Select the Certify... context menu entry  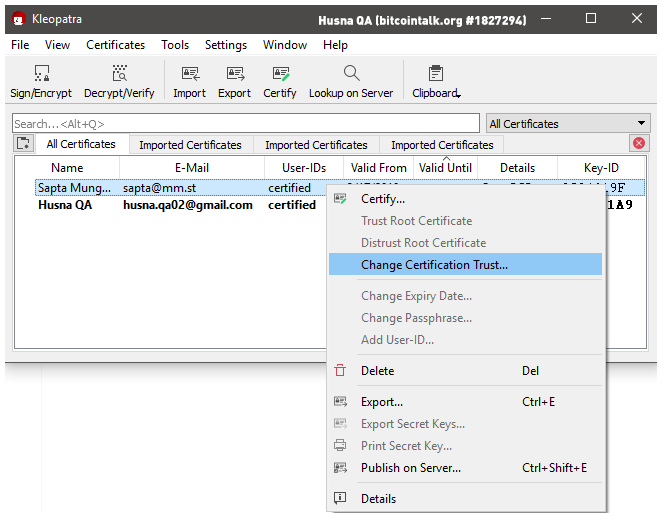[465, 199]
